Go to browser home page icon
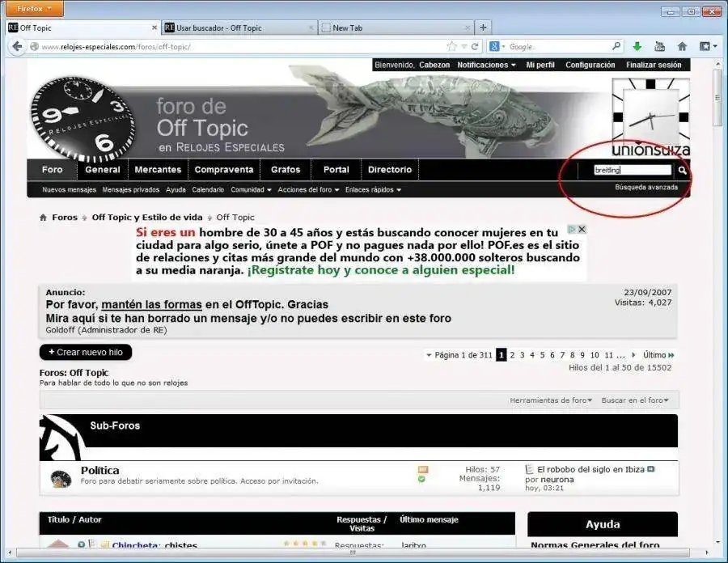728x563 pixels. tap(682, 47)
